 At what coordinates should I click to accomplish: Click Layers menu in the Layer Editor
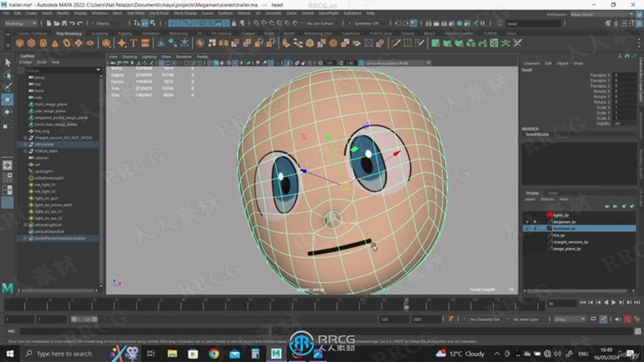click(530, 199)
